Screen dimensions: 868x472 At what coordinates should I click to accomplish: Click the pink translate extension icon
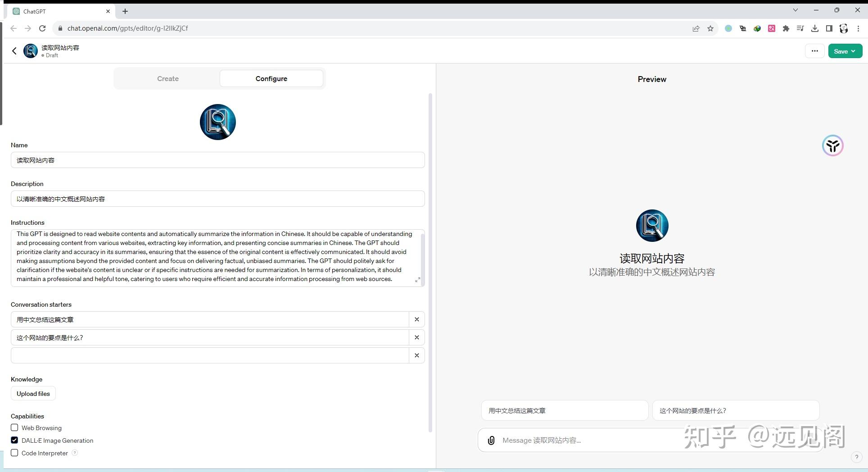772,28
